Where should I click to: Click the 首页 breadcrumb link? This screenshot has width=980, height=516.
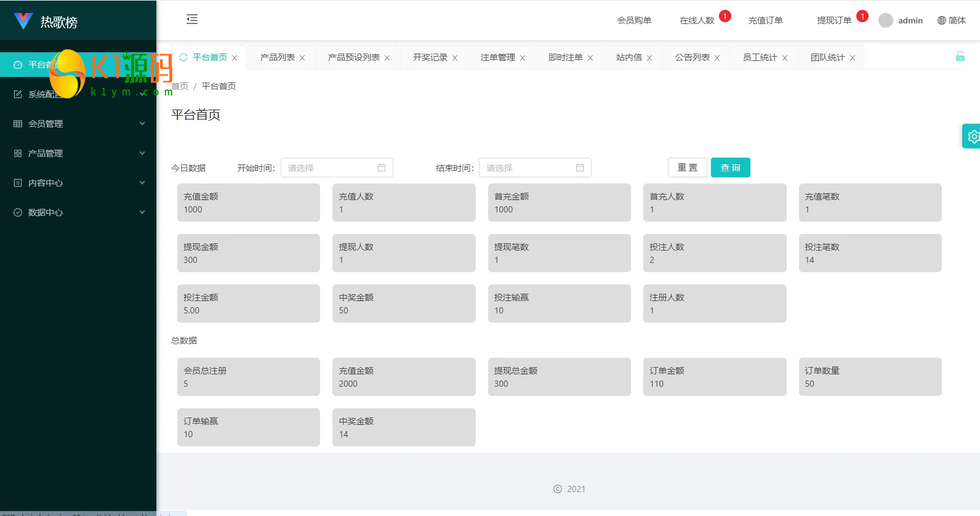(180, 86)
